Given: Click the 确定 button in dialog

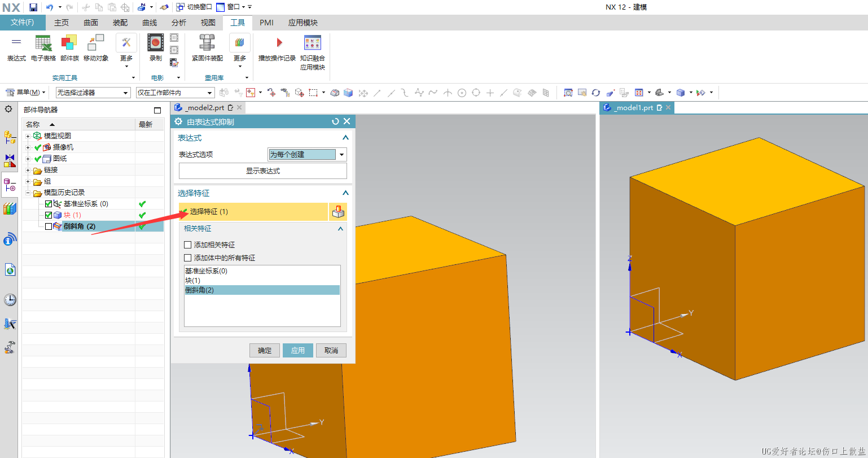Looking at the screenshot, I should 265,351.
